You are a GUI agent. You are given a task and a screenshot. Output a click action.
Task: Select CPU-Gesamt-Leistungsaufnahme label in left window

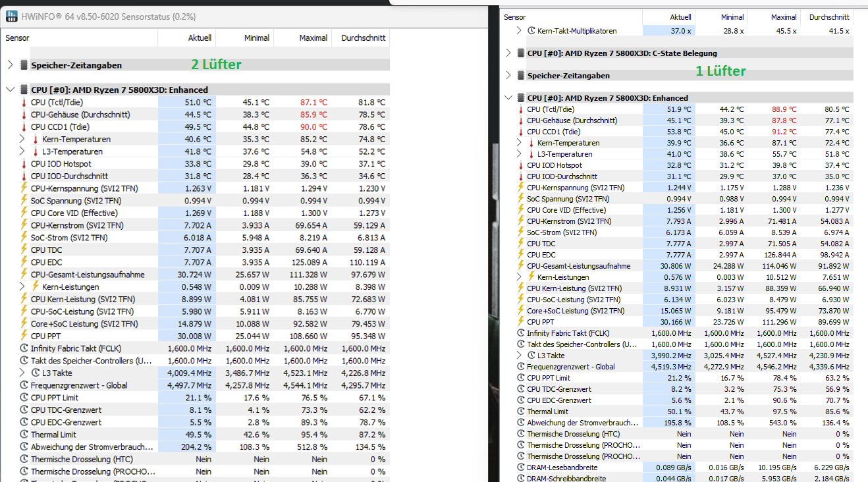(x=88, y=275)
